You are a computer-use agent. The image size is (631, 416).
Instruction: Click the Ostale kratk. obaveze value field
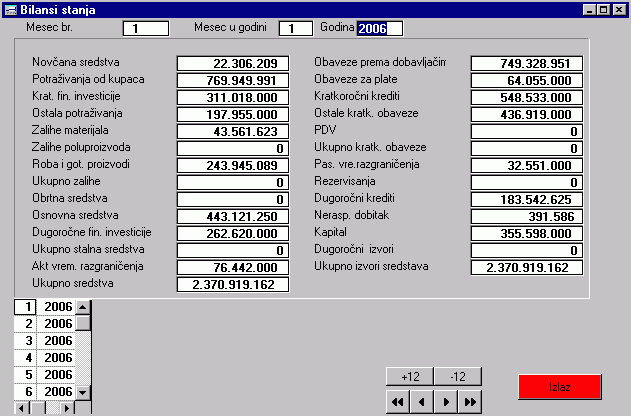tap(527, 114)
